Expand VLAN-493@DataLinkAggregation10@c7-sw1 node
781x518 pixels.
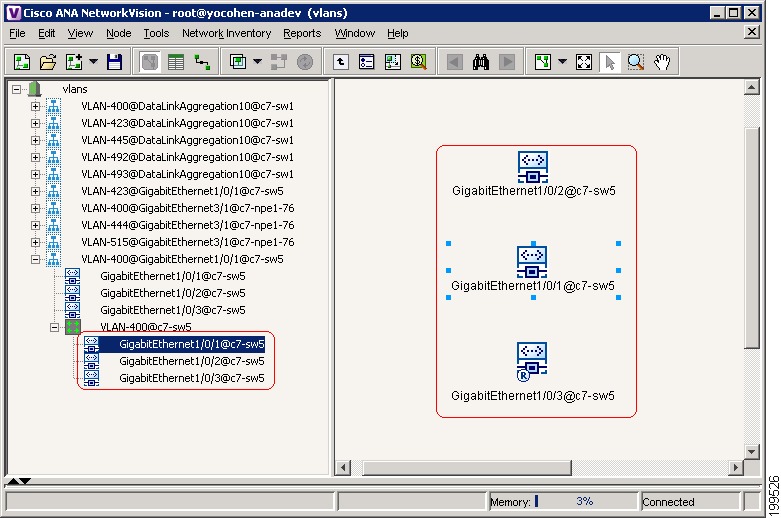35,174
